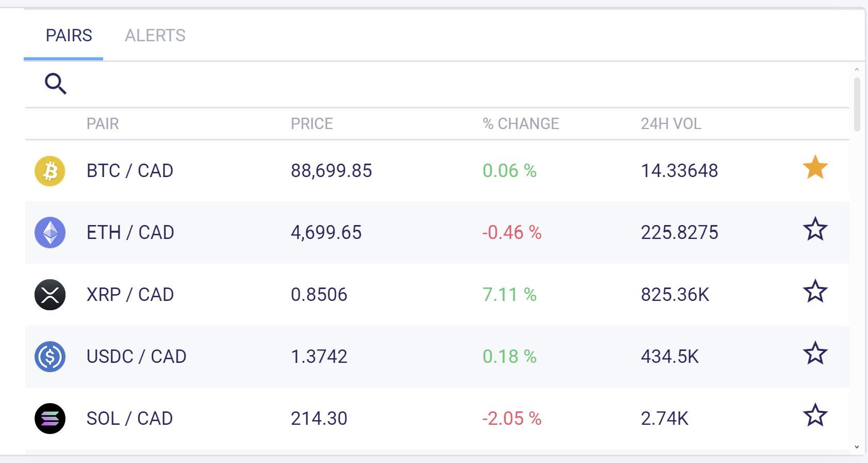Focus the pair search input field

coord(413,84)
